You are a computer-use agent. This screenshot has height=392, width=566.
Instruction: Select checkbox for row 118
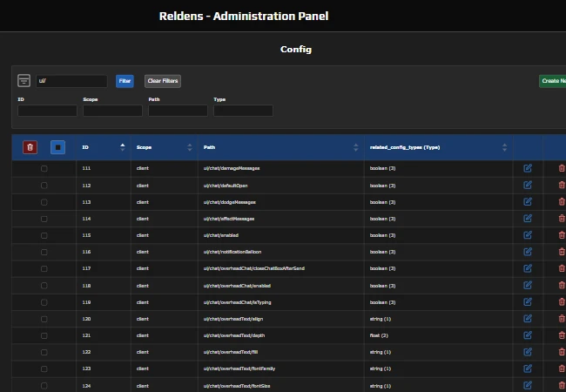point(44,286)
